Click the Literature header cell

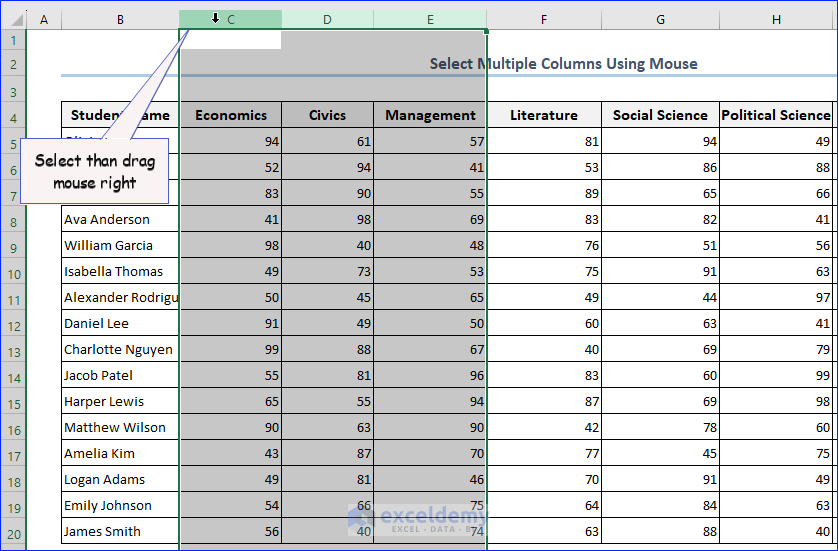[x=544, y=115]
